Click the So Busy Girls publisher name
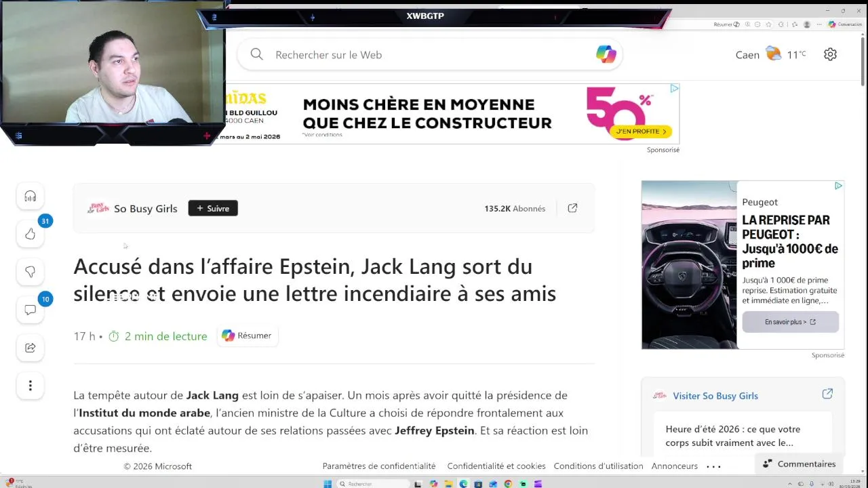This screenshot has height=488, width=868. point(145,208)
